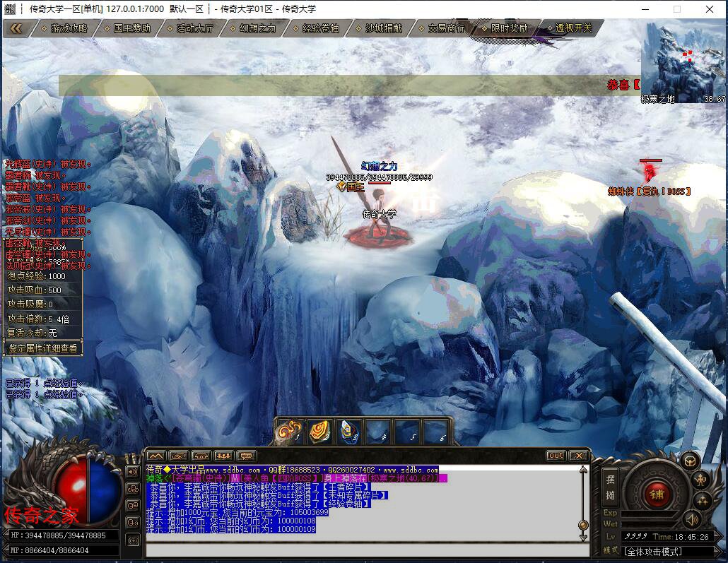Click the Wet weight bar
The image size is (728, 563).
(x=649, y=524)
